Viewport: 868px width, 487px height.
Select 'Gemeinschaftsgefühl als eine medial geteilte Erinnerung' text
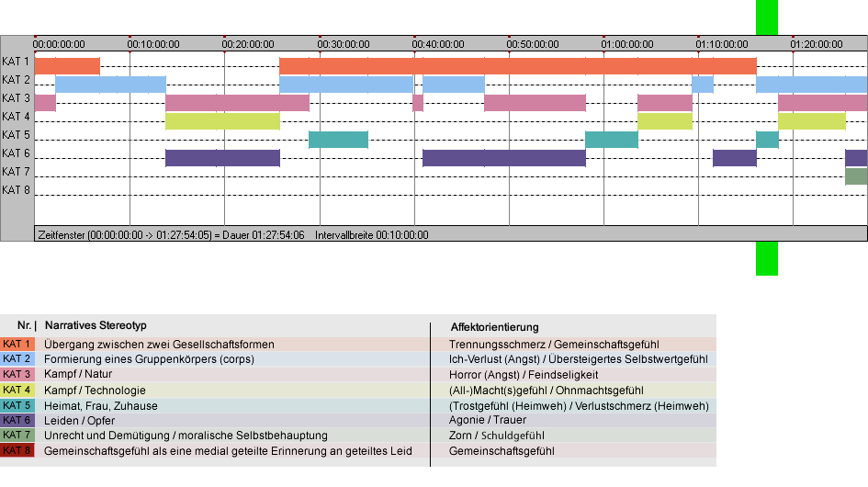click(x=228, y=451)
